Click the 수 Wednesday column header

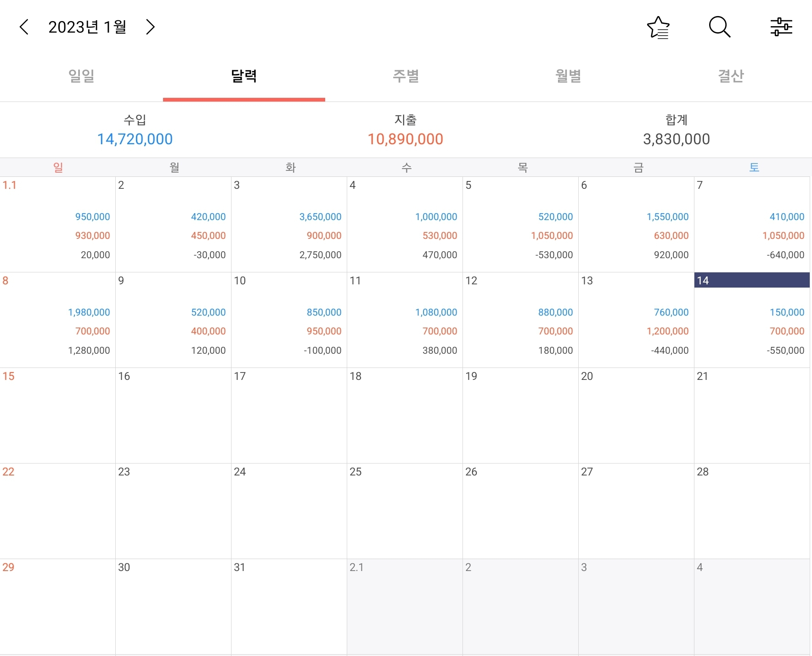[x=406, y=167]
